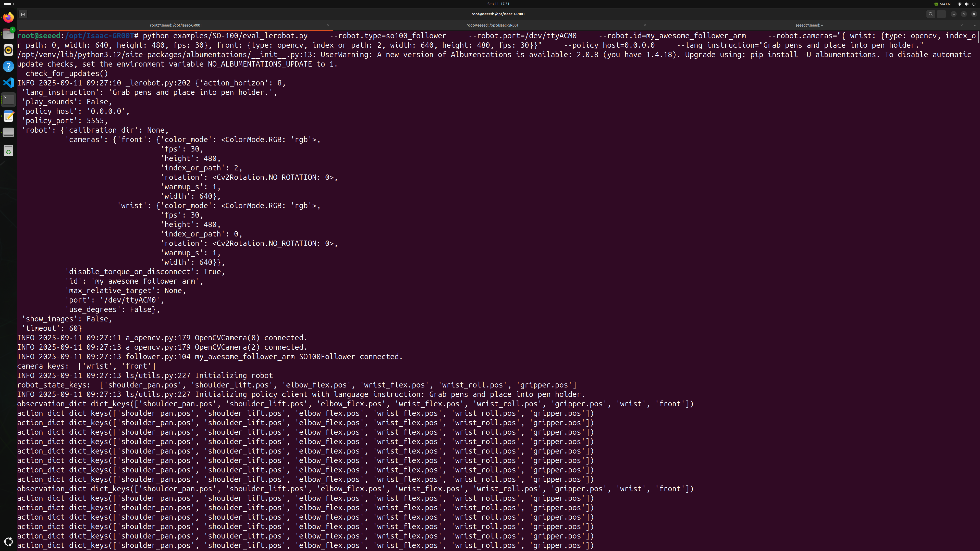Open the Wi-Fi network status icon
This screenshot has width=980, height=551.
(960, 4)
